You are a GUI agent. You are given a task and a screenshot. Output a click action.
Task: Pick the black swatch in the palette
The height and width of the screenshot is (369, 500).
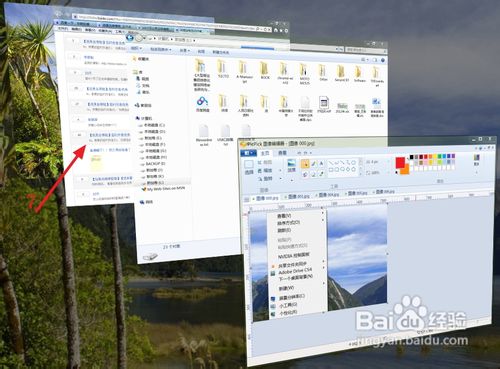[x=411, y=157]
